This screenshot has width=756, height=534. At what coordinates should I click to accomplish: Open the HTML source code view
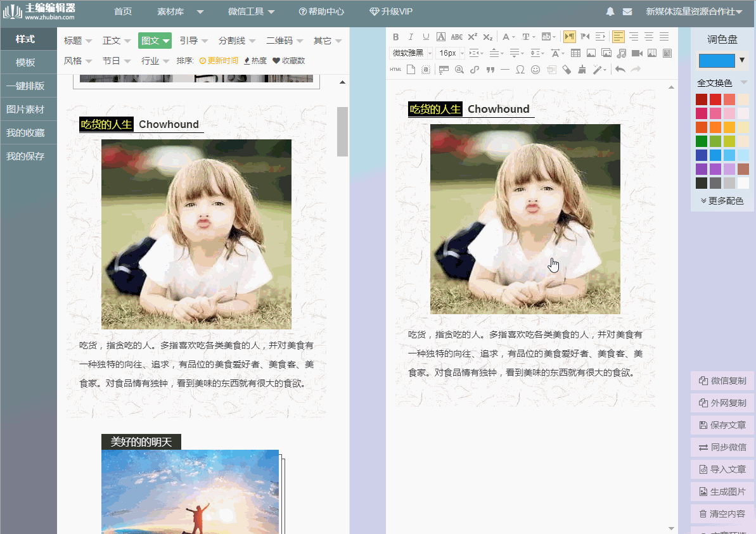pos(395,70)
